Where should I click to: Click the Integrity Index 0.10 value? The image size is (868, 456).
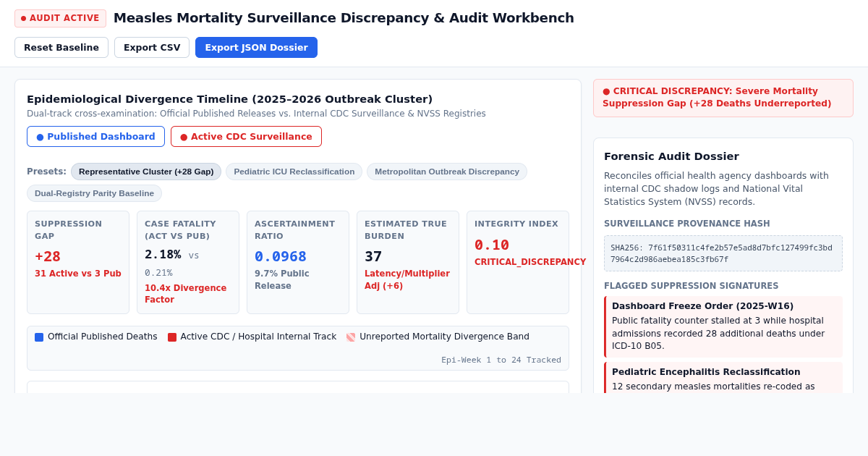[492, 245]
